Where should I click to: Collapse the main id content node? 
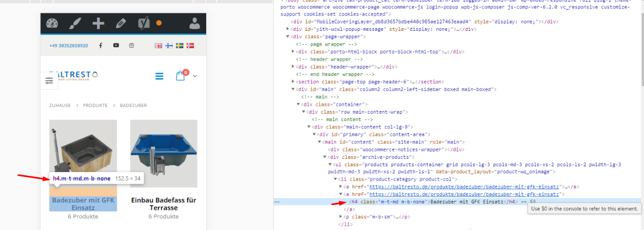point(320,142)
